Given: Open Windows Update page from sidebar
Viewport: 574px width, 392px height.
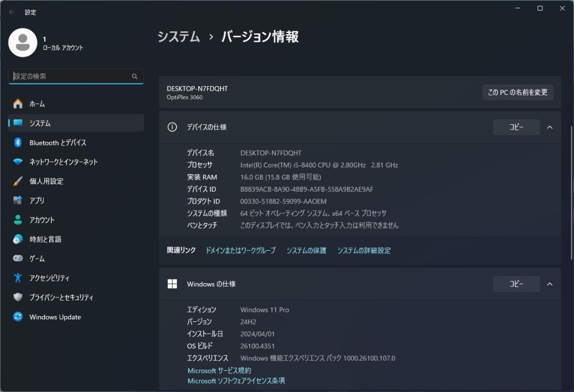Looking at the screenshot, I should [x=76, y=317].
